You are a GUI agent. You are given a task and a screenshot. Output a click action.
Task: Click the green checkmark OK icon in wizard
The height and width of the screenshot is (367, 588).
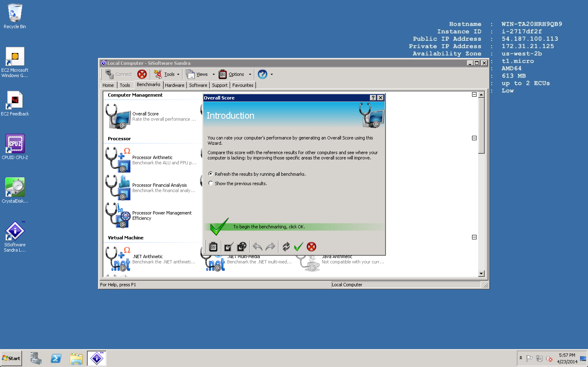[x=298, y=247]
